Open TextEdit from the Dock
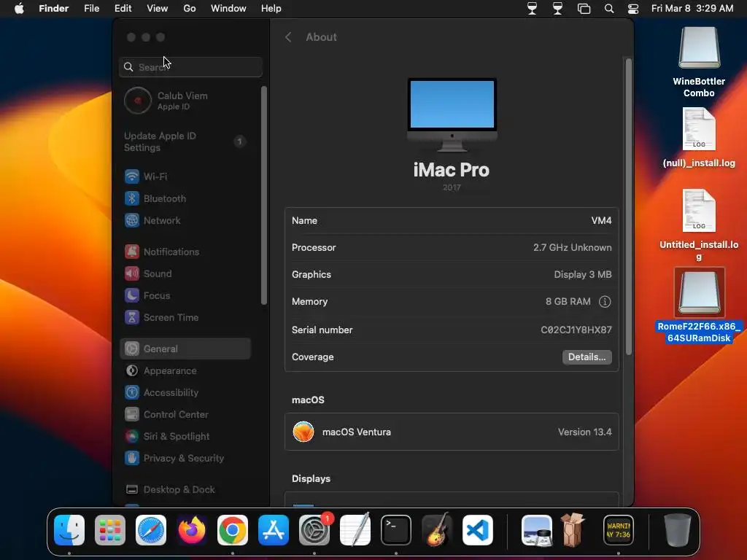Screen dimensions: 747x560 355,530
